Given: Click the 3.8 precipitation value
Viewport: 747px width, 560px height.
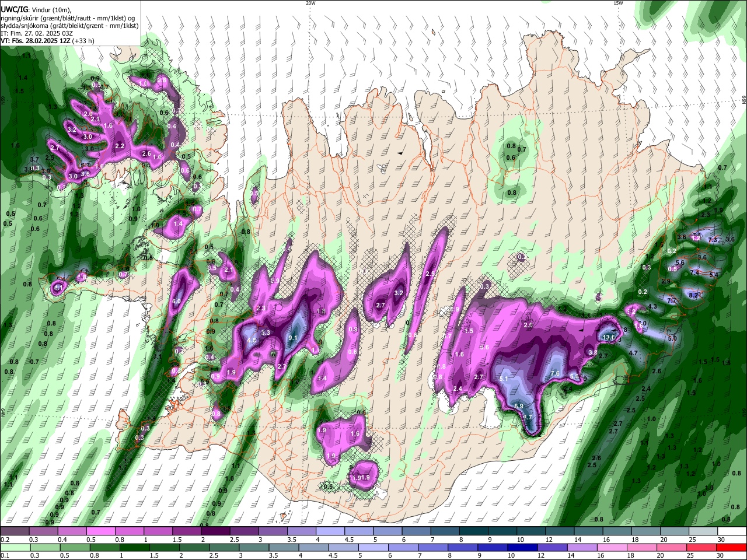Looking at the screenshot, I should (x=592, y=352).
